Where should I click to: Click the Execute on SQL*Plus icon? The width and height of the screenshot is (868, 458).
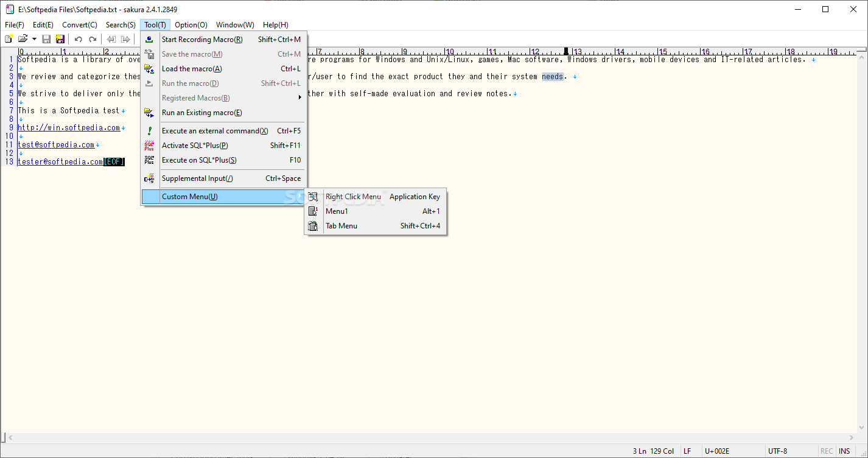[149, 160]
